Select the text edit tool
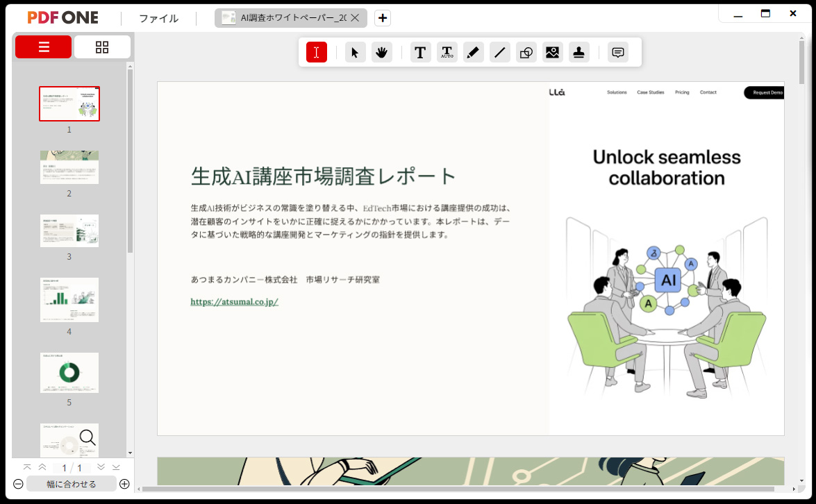816x504 pixels. pyautogui.click(x=317, y=52)
